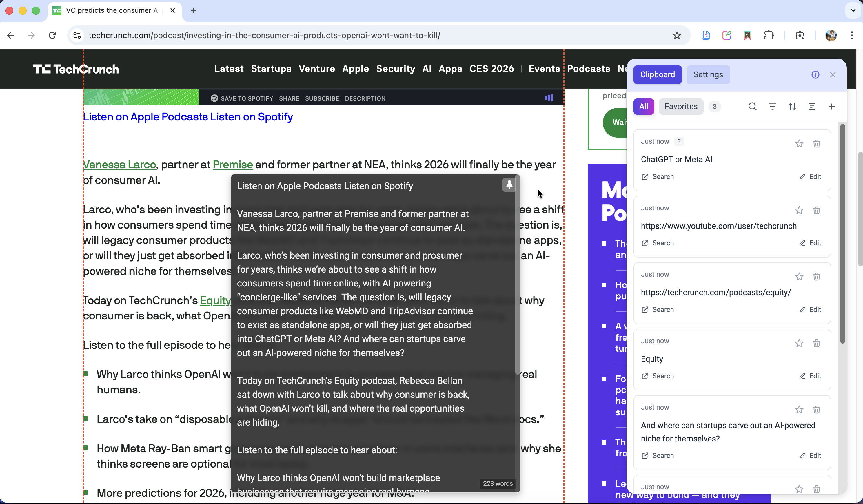This screenshot has height=504, width=863.
Task: Bookmark this page with the address bar star
Action: (x=677, y=35)
